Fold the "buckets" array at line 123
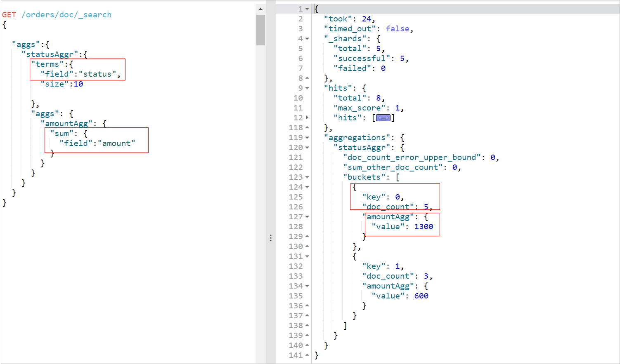 point(307,177)
